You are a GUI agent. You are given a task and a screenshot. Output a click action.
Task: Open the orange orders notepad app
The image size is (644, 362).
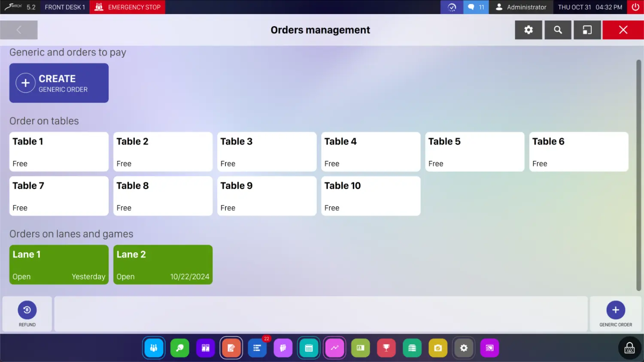(231, 348)
